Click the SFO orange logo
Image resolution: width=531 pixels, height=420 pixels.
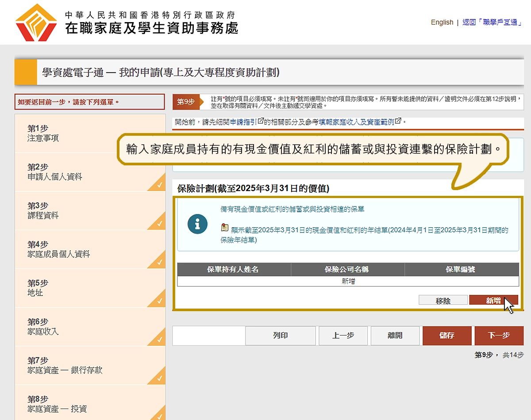(x=36, y=22)
